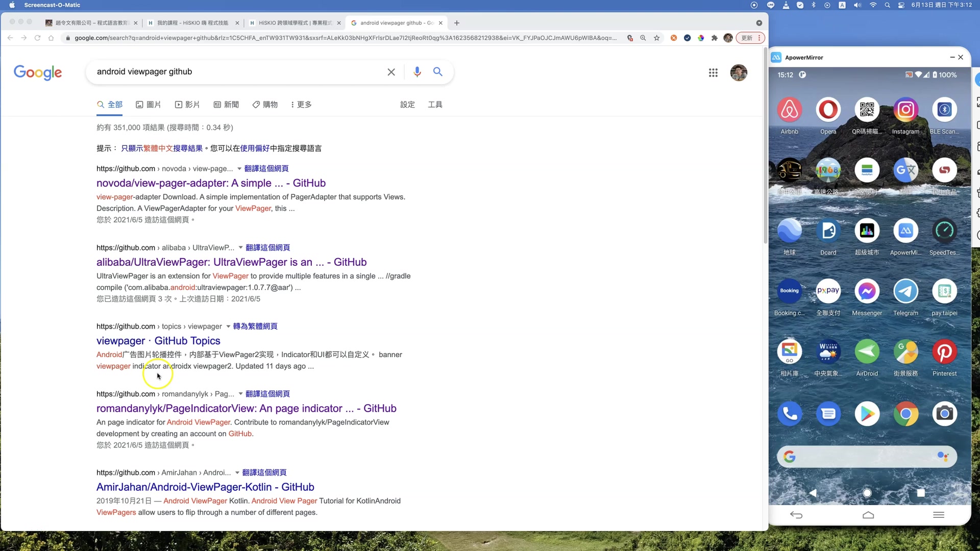Viewport: 980px width, 551px height.
Task: Open the 更多 more search filters menu
Action: coord(301,105)
